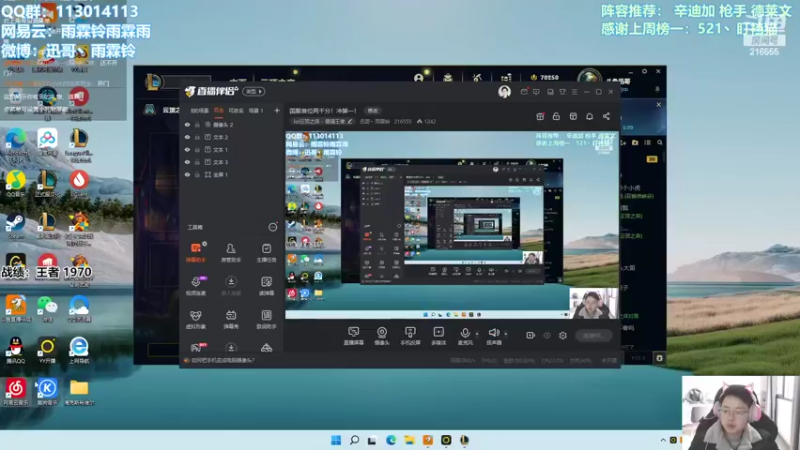Click the bell notification icon above preview
Image resolution: width=800 pixels, height=450 pixels.
click(589, 116)
